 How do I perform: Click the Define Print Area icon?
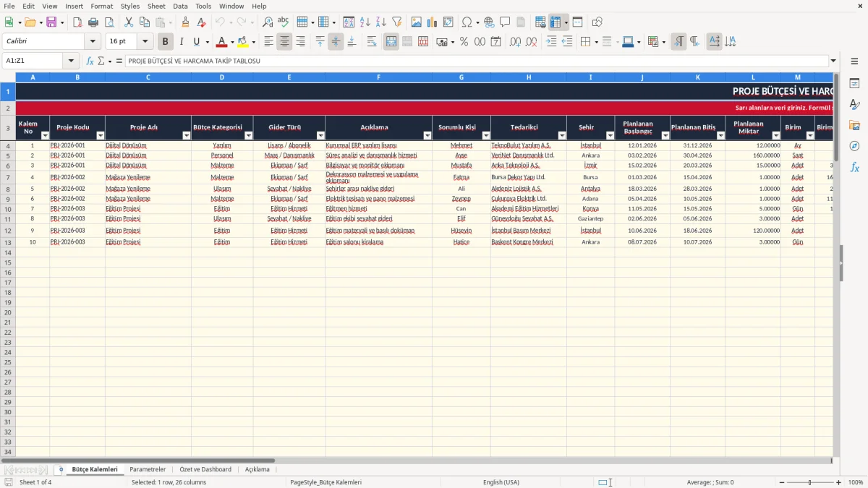point(540,22)
